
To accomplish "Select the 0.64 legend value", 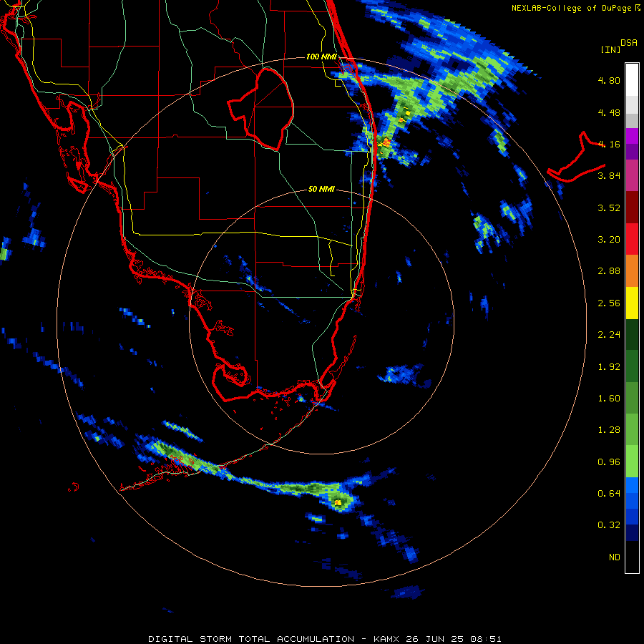I will click(609, 494).
